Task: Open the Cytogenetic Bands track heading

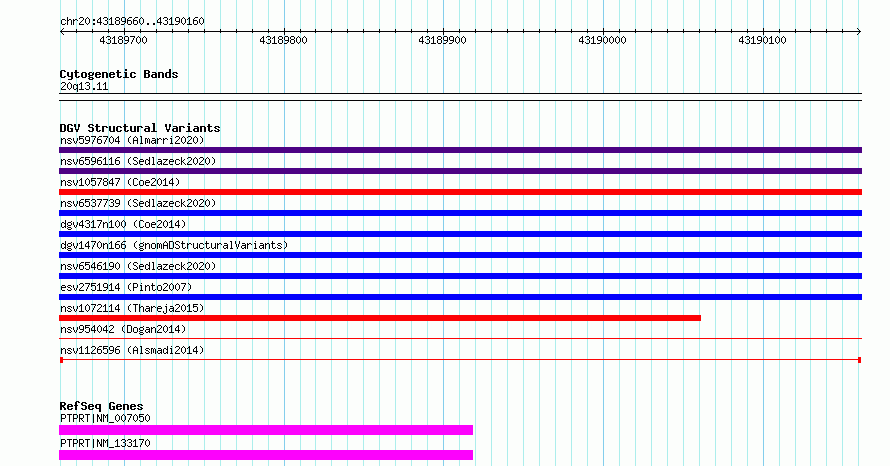Action: [x=119, y=74]
